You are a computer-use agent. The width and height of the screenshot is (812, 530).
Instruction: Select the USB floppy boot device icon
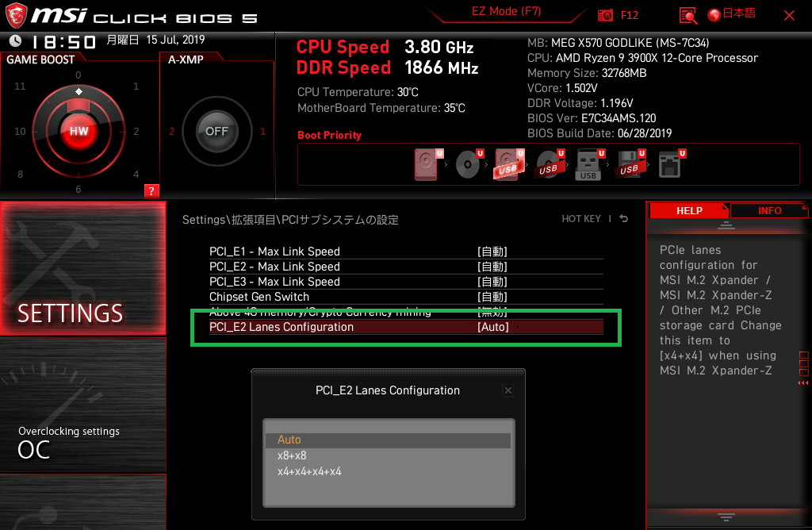tap(629, 165)
